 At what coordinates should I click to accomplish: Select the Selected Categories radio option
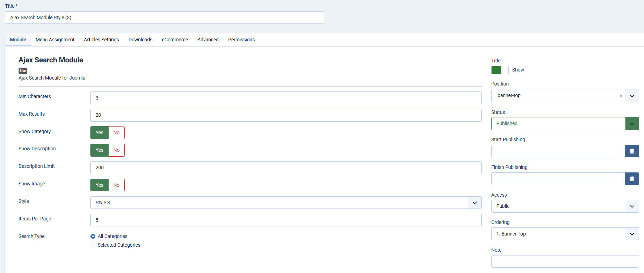pos(93,245)
